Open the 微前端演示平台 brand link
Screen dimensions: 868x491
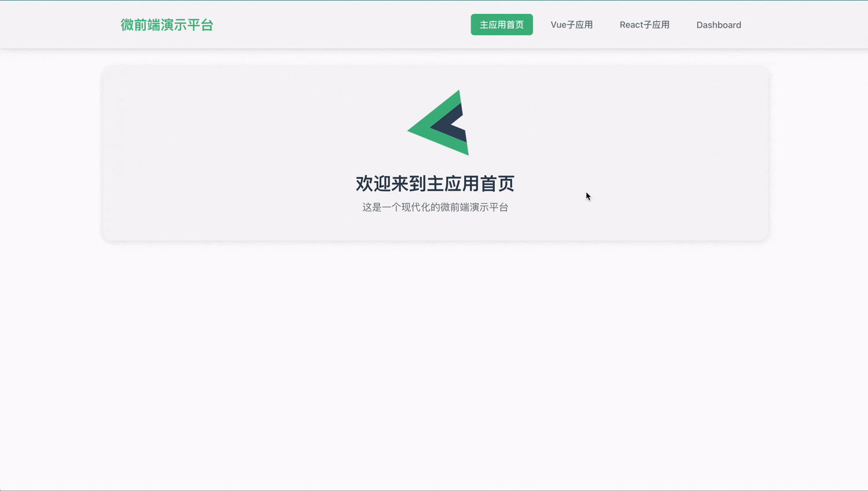point(167,25)
